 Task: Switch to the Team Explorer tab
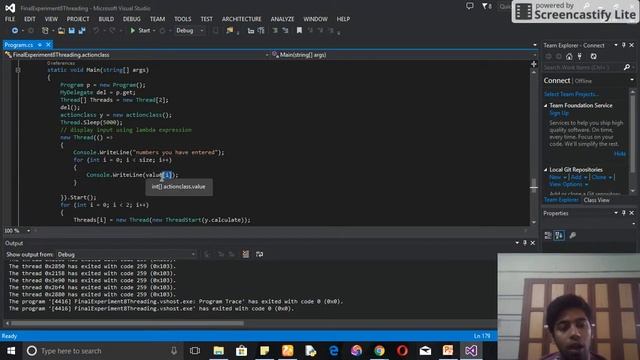click(x=561, y=200)
